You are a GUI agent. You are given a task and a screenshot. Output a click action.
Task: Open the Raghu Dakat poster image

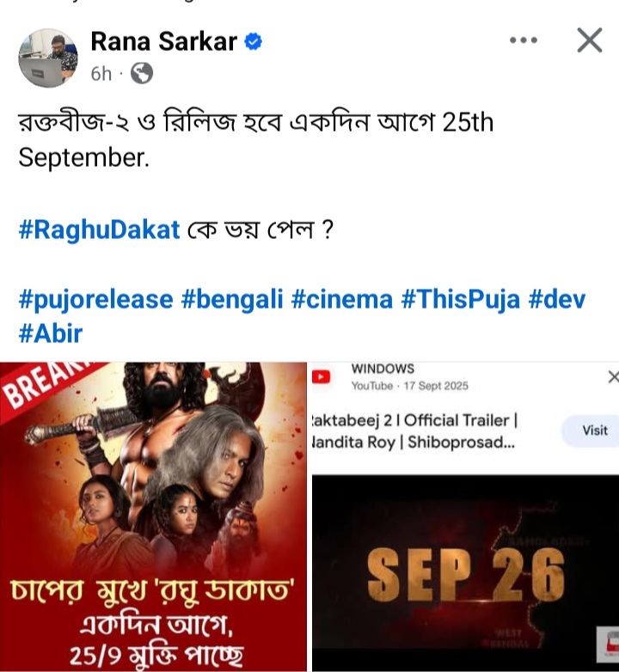(153, 516)
